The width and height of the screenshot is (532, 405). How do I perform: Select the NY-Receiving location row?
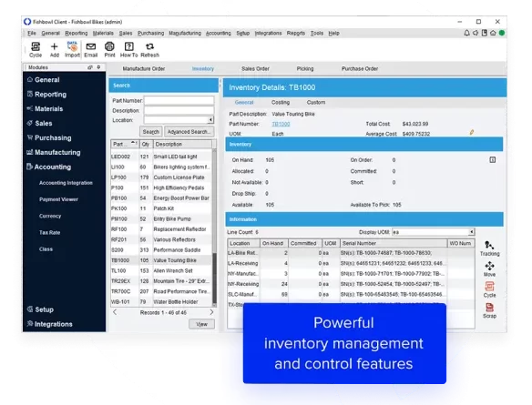tap(351, 284)
